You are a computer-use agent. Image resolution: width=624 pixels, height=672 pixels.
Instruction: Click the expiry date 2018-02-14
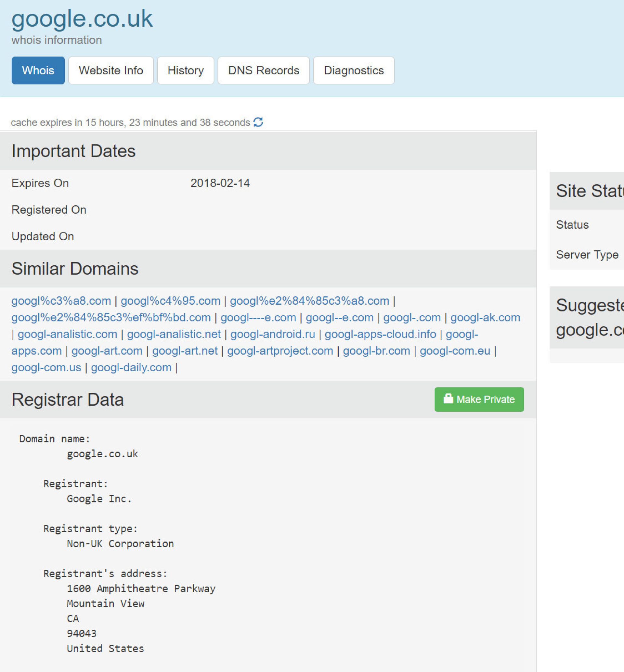pyautogui.click(x=220, y=183)
